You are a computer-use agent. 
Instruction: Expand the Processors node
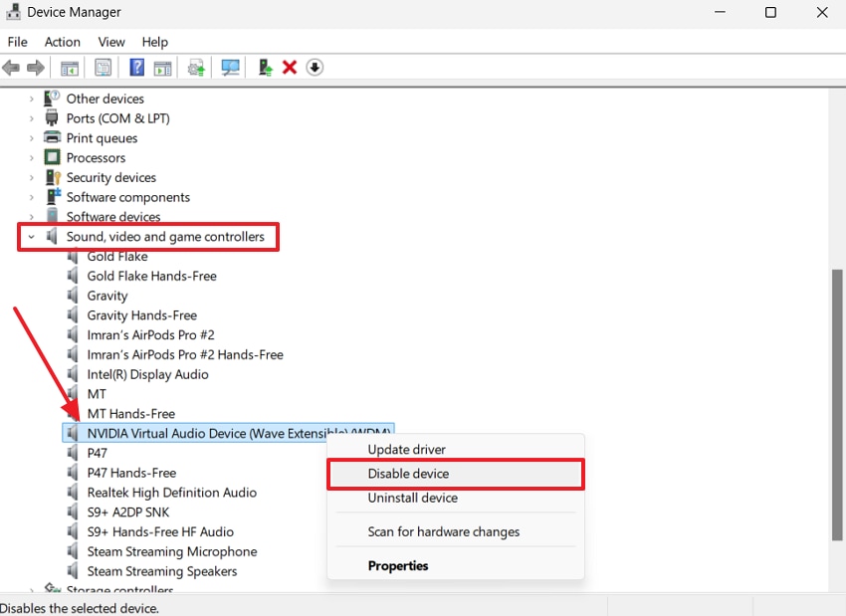point(31,157)
